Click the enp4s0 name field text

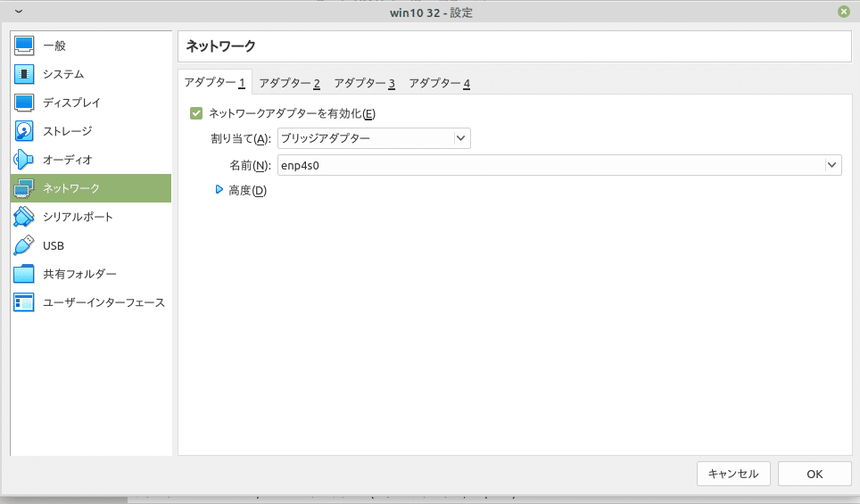point(300,166)
